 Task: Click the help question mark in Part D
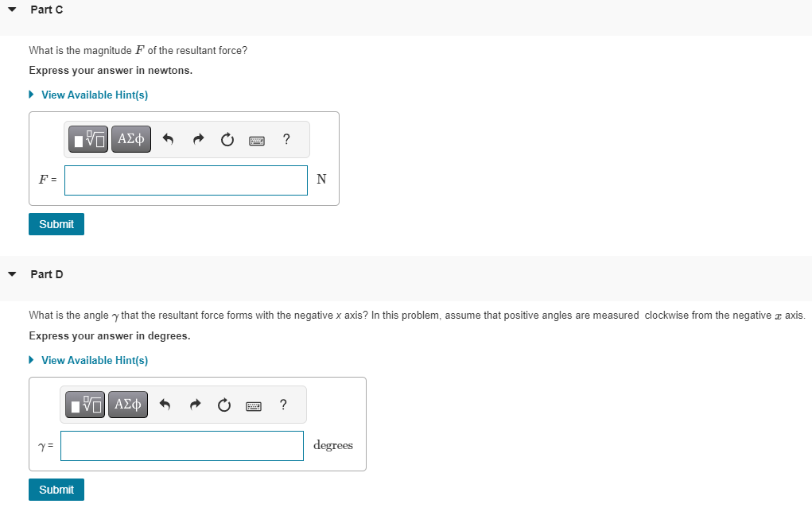282,405
